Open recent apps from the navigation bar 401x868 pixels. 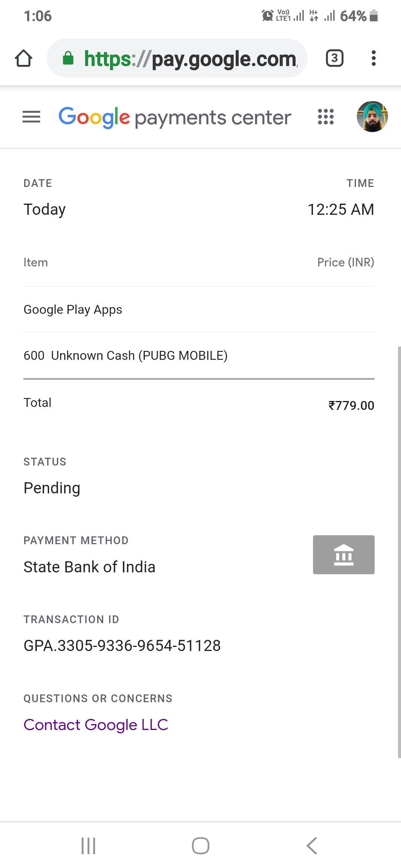click(x=88, y=846)
